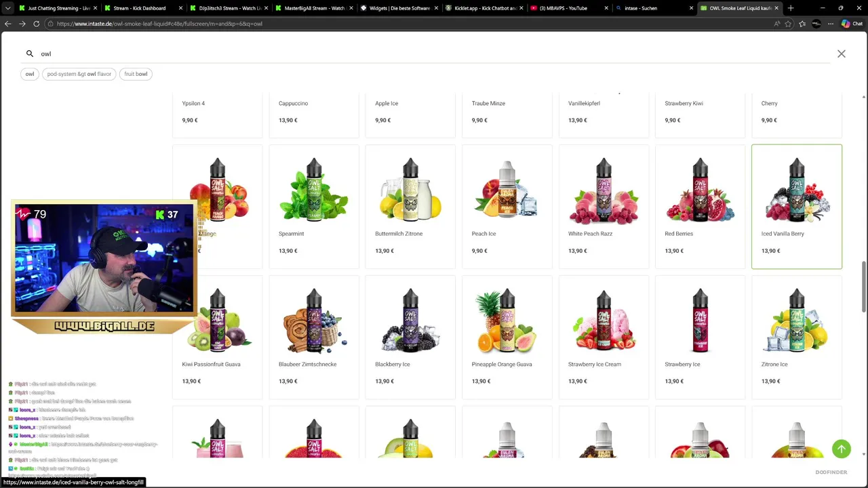Open the Buttermilch Zitrone product image
This screenshot has width=868, height=488.
410,190
